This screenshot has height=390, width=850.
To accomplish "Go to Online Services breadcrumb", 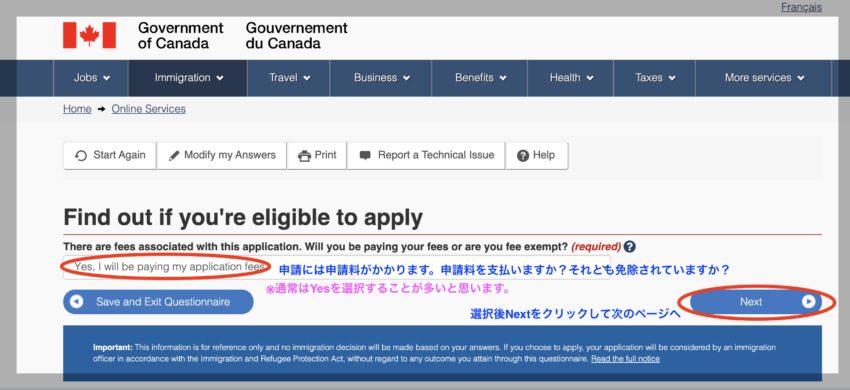I will pyautogui.click(x=149, y=109).
